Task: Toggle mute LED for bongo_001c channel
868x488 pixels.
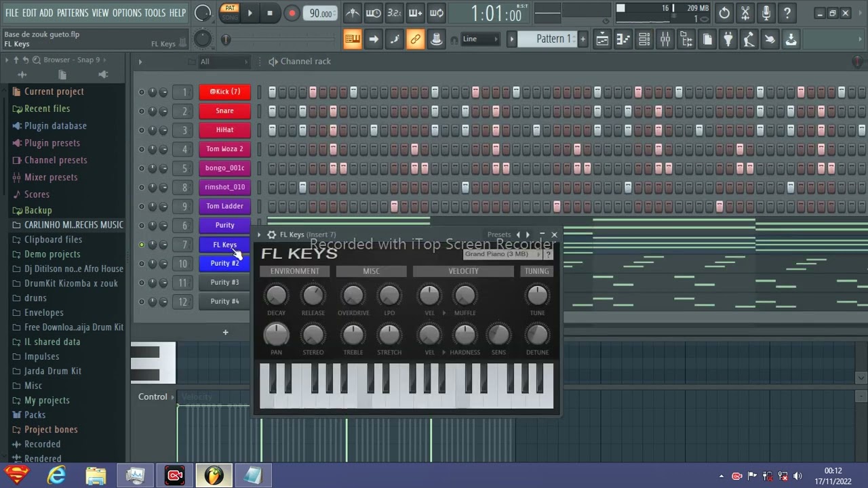Action: pos(142,168)
